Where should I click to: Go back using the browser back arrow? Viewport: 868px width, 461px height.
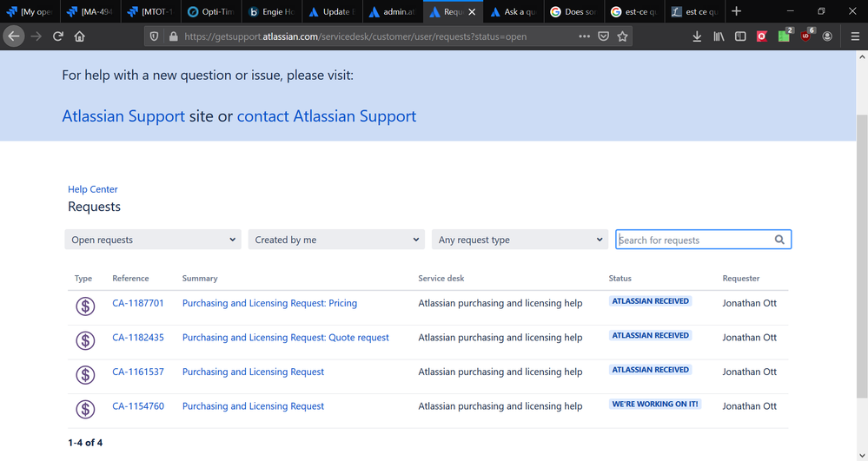(x=14, y=36)
